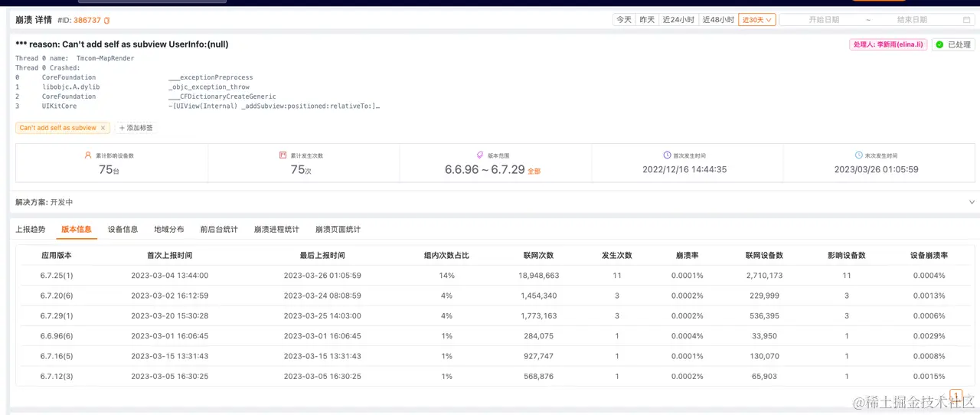Click the version range tag icon
The image size is (980, 415).
(x=479, y=155)
